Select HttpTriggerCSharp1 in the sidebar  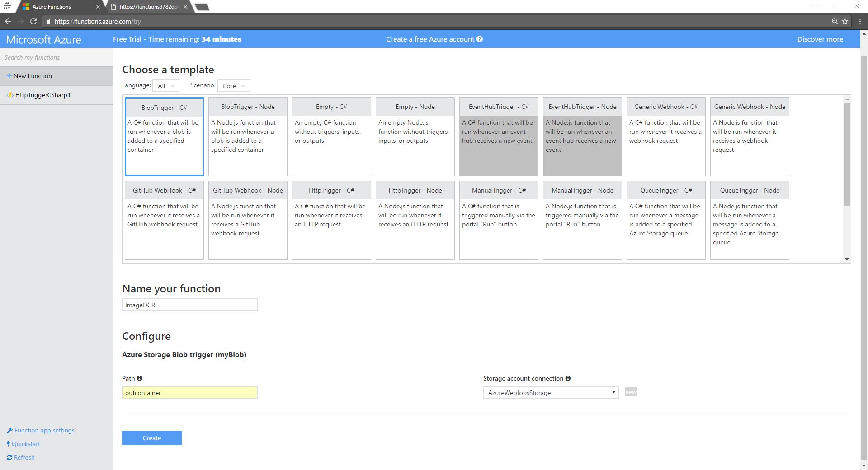[x=42, y=95]
